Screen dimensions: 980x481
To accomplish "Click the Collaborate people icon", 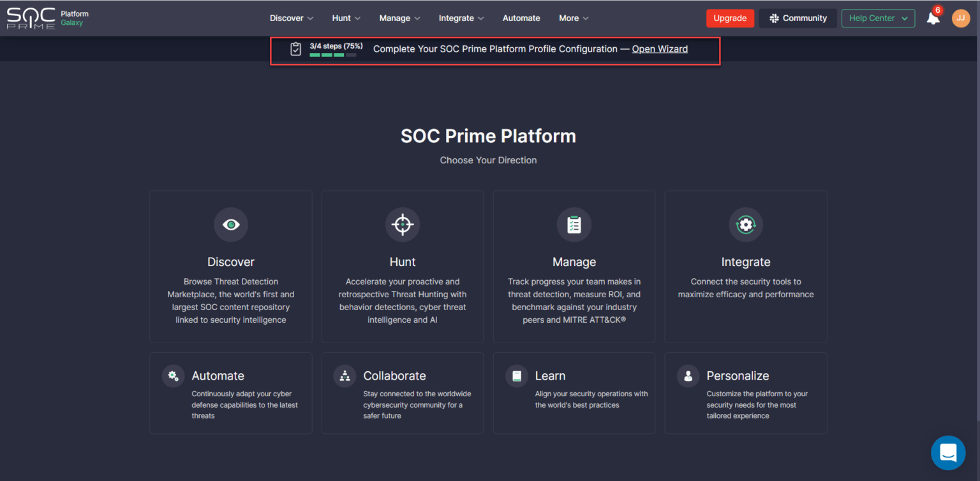I will (345, 376).
